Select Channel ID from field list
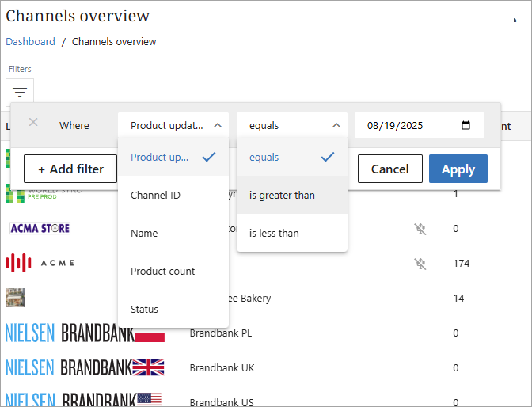This screenshot has height=407, width=532. 155,195
